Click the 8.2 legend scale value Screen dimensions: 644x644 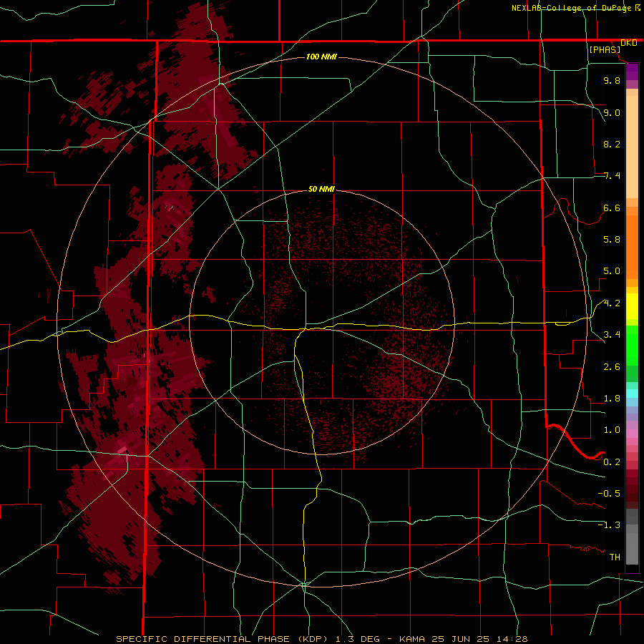pos(612,144)
